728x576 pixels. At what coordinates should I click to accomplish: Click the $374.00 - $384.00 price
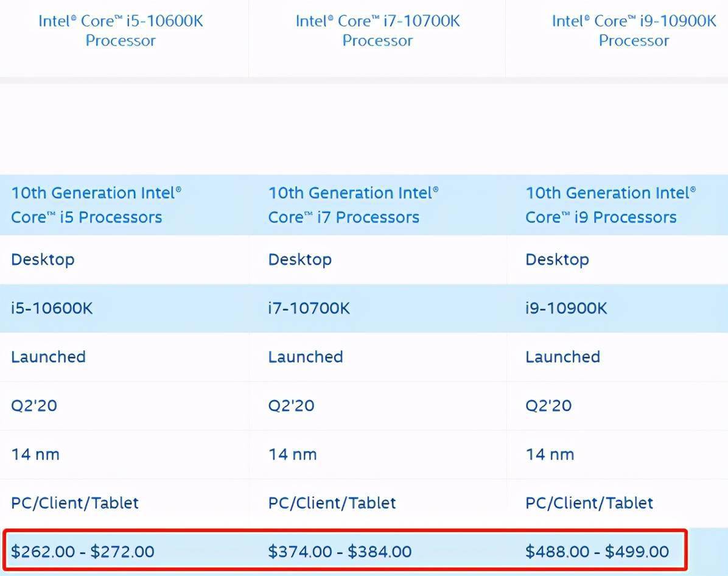[x=340, y=552]
